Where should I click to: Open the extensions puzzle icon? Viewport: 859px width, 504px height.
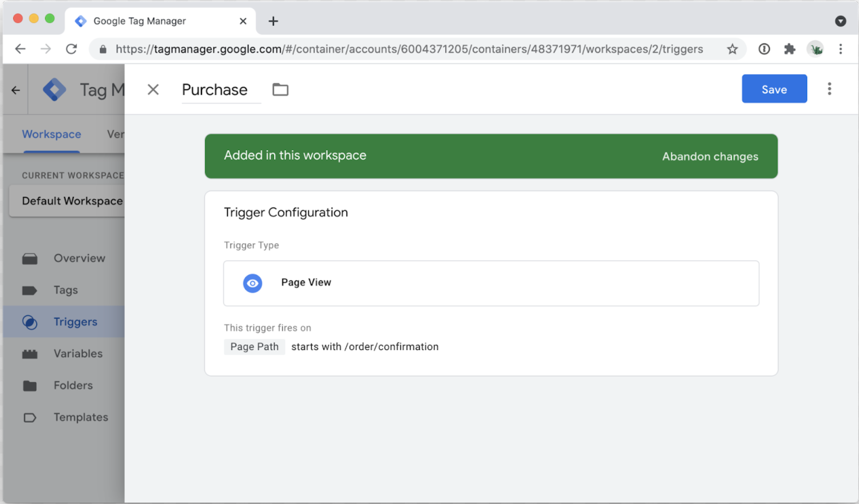tap(789, 49)
